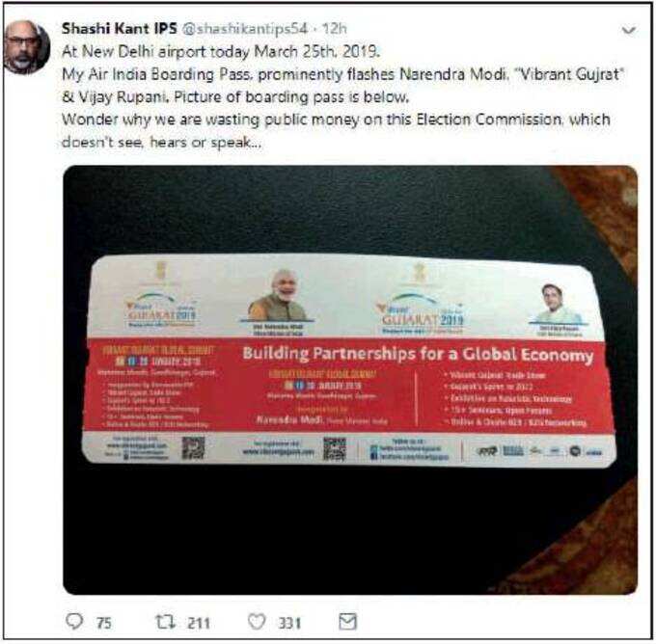Click the middle QR code on the boarding pass
The width and height of the screenshot is (656, 644).
pyautogui.click(x=335, y=449)
